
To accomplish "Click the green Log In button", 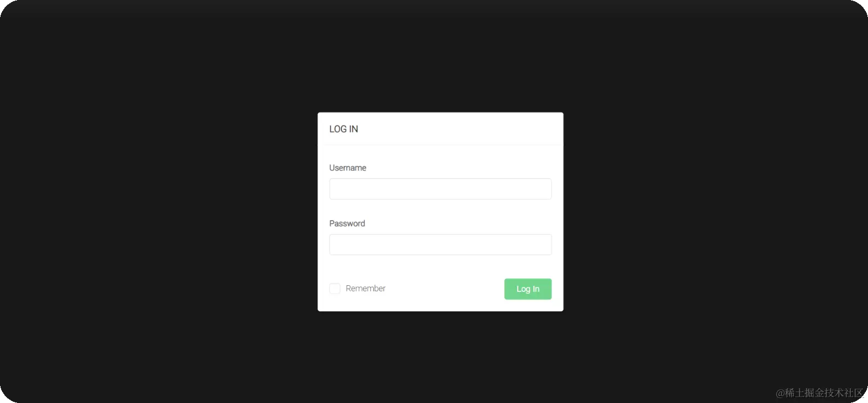I will coord(528,289).
